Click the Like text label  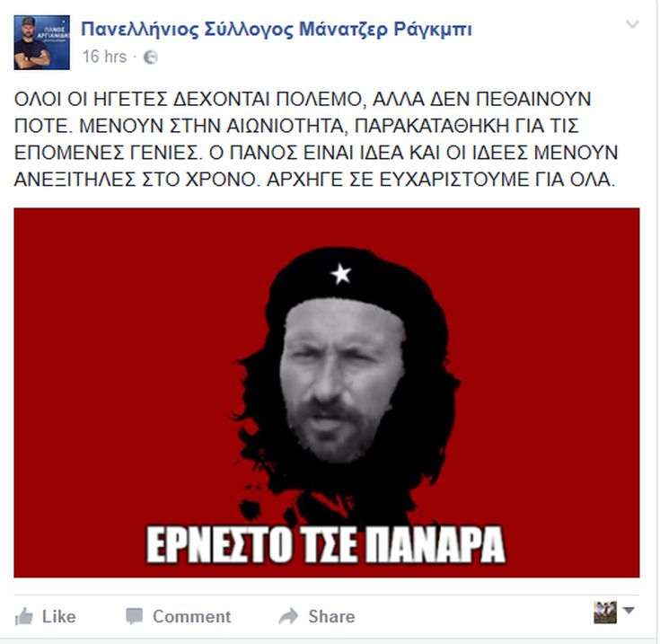click(x=59, y=617)
